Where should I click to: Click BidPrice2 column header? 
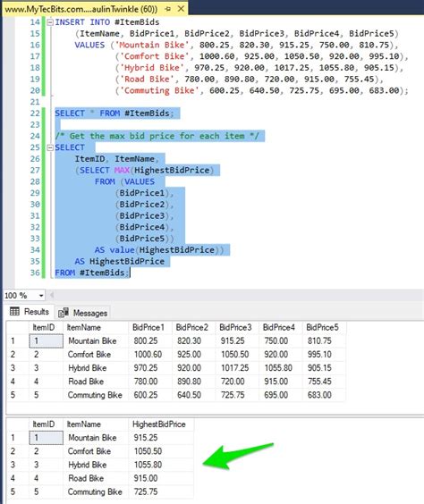click(x=194, y=327)
